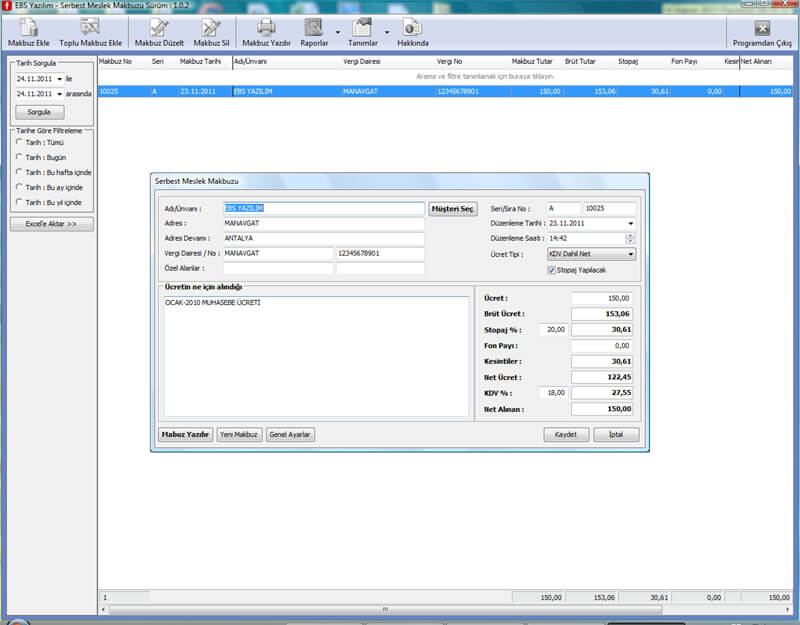Click the Adı/Ünvanı input field
The width and height of the screenshot is (800, 625).
[324, 209]
